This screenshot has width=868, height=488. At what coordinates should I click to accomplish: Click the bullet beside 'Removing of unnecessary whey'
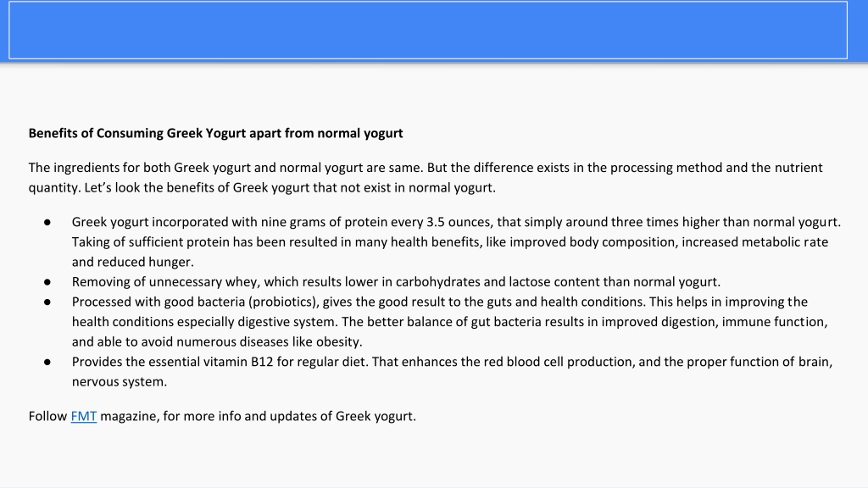[47, 282]
